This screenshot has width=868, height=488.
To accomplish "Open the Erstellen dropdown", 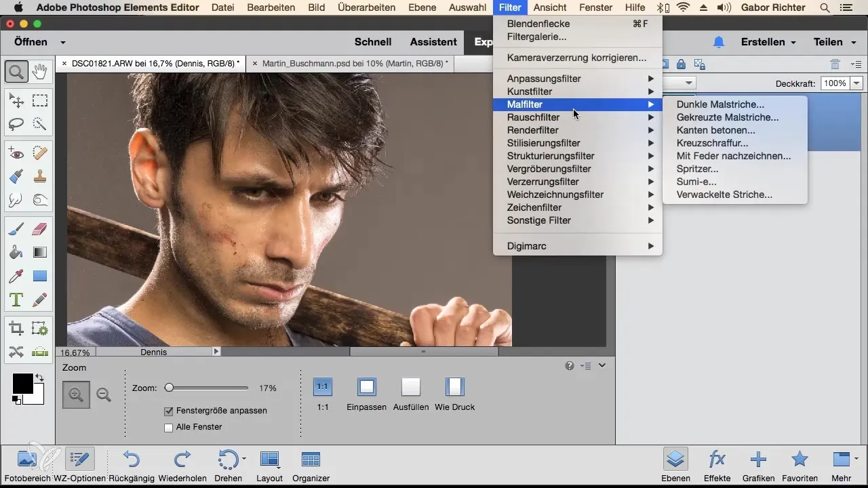I will [x=768, y=42].
